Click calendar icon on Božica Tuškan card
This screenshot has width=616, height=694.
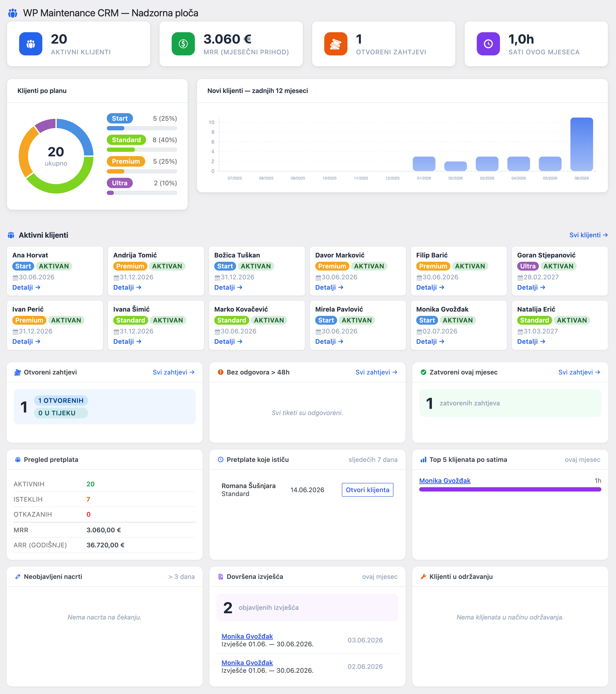[217, 278]
